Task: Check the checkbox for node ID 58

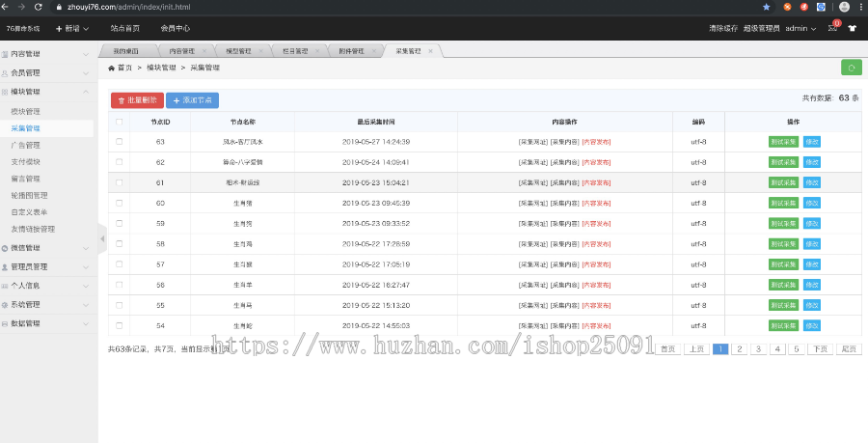Action: [119, 244]
